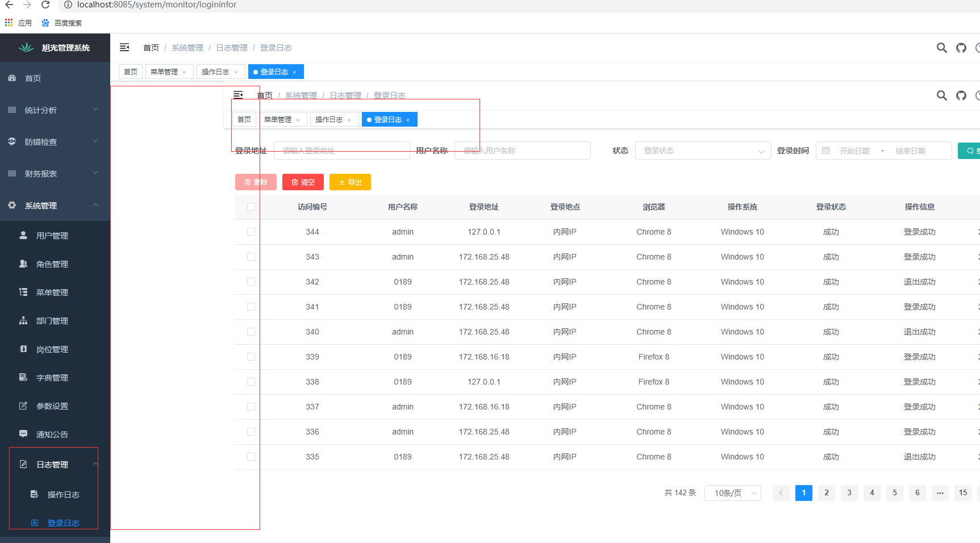Viewport: 980px width, 543px height.
Task: Click the red 清空 button
Action: coord(303,182)
